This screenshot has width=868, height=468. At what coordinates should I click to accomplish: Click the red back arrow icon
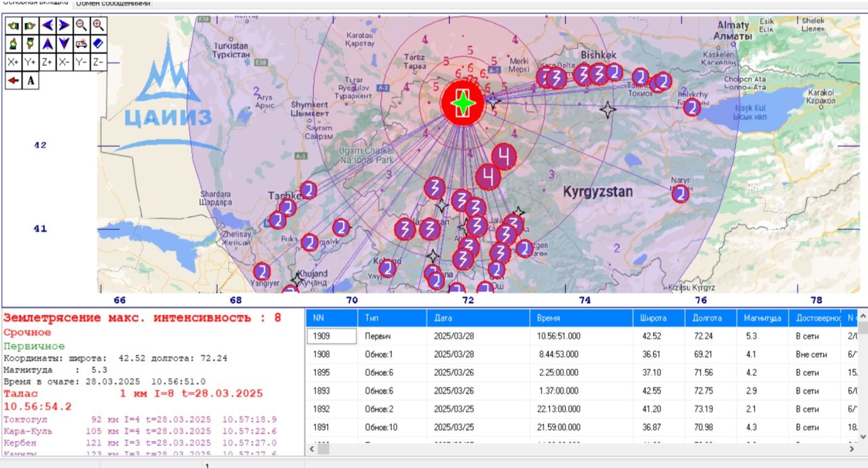[13, 81]
